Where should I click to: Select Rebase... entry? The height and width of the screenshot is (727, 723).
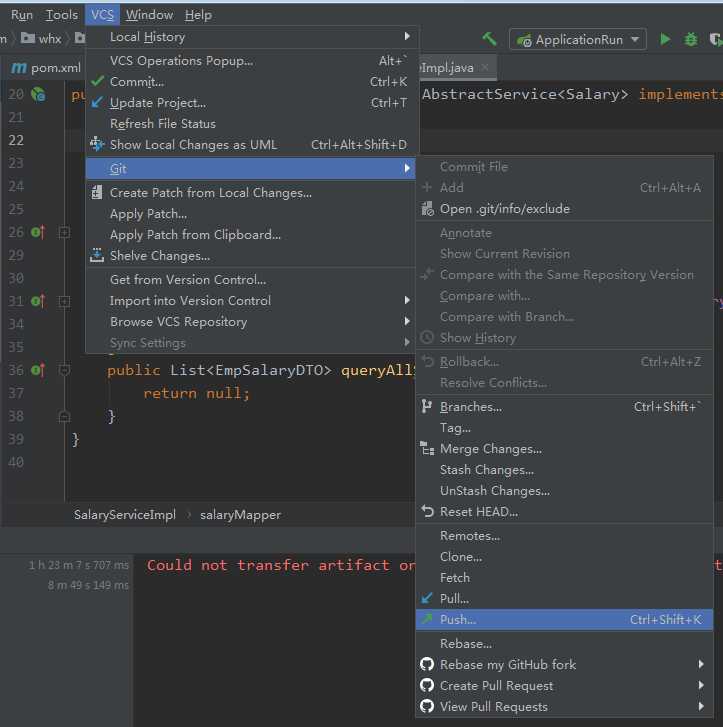pyautogui.click(x=564, y=644)
